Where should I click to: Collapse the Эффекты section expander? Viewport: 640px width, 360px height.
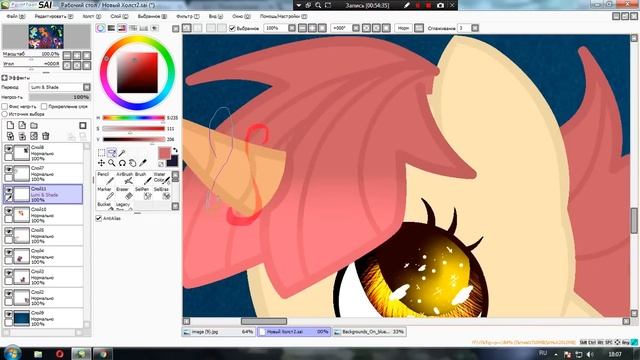click(4, 78)
